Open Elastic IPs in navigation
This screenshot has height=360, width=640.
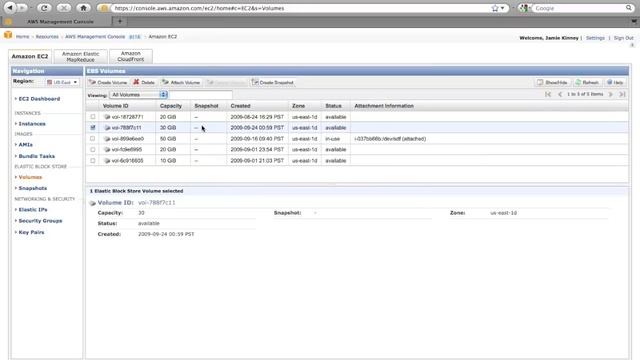(x=33, y=209)
